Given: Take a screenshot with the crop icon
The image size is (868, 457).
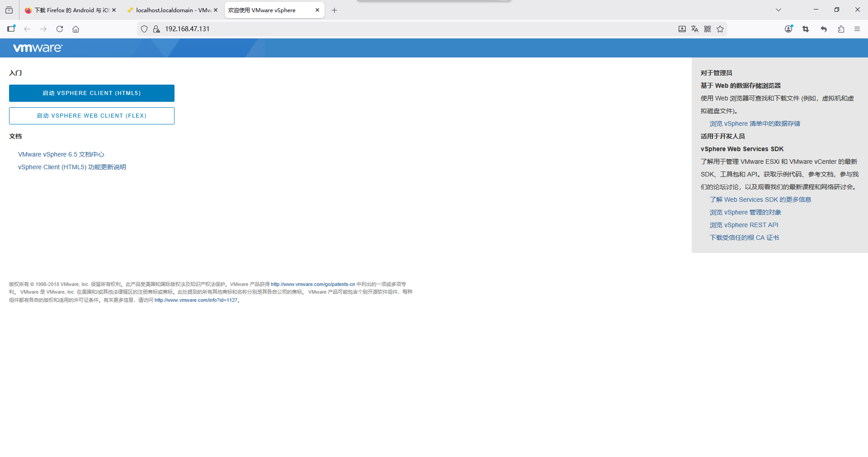Looking at the screenshot, I should (806, 29).
